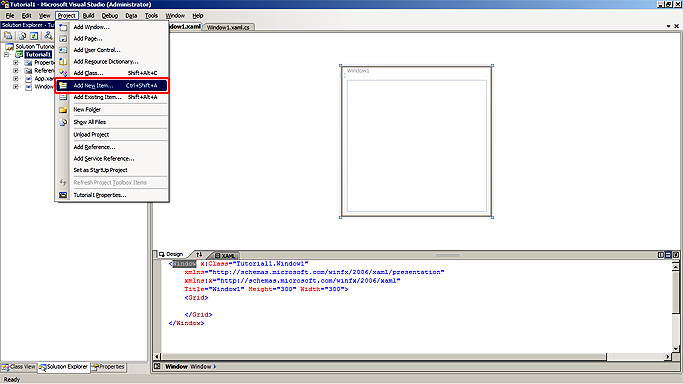Expand the App.xaml tree node
This screenshot has height=384, width=683.
[x=16, y=79]
